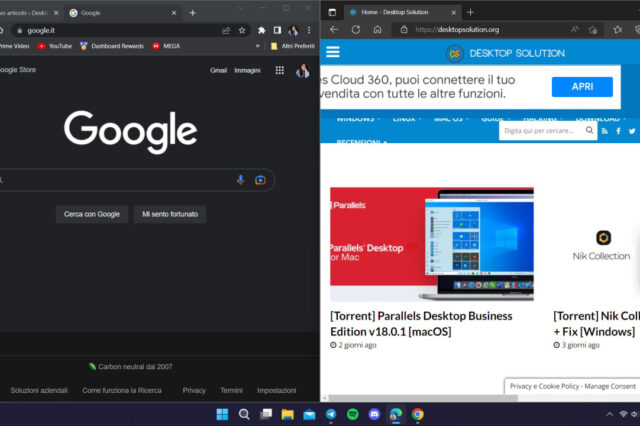This screenshot has height=426, width=640.
Task: Open Desktop Solution Facebook icon
Action: pos(618,131)
